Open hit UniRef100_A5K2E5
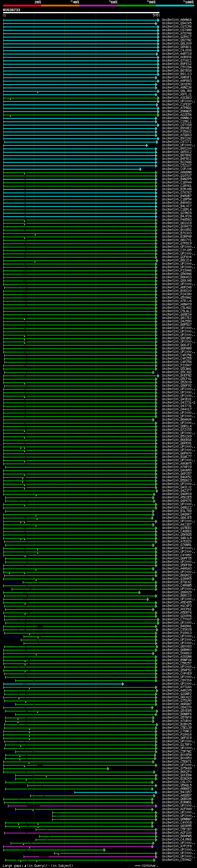Viewport: 197px width, 868px height. tap(177, 497)
